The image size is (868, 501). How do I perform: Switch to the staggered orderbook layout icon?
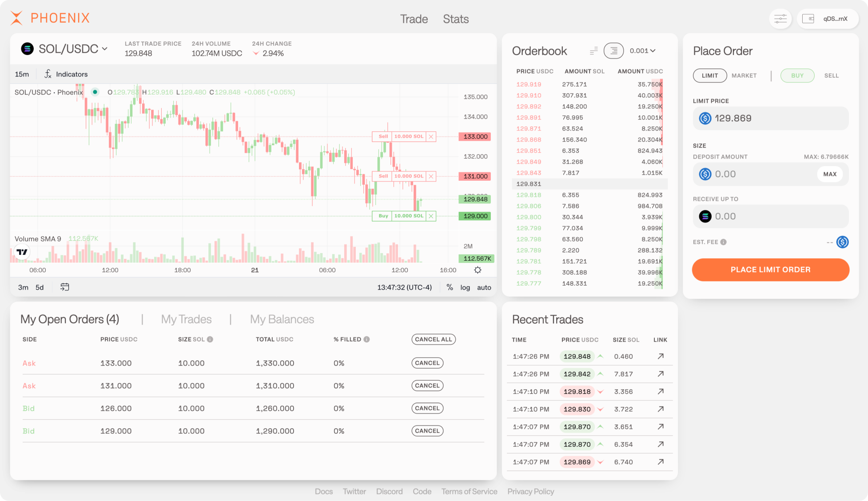[x=593, y=51]
